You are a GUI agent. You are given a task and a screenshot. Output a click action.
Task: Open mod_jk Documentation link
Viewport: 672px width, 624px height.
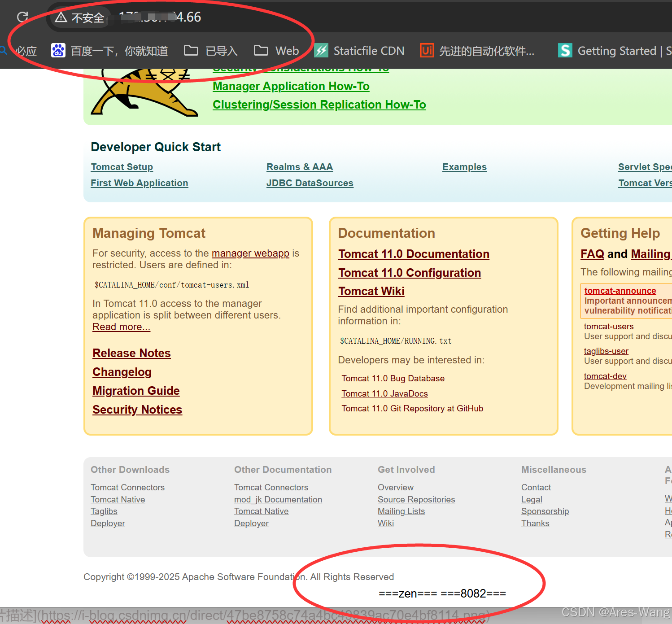tap(278, 499)
